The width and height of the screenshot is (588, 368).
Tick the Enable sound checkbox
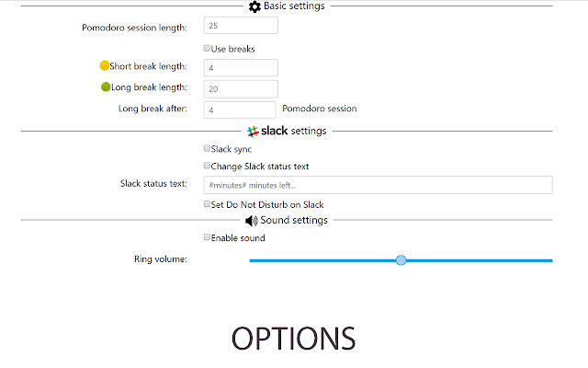(x=208, y=237)
